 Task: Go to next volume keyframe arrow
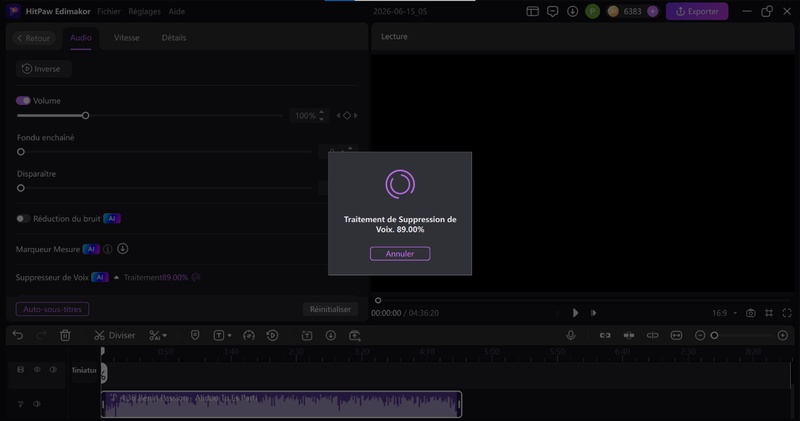coord(356,116)
